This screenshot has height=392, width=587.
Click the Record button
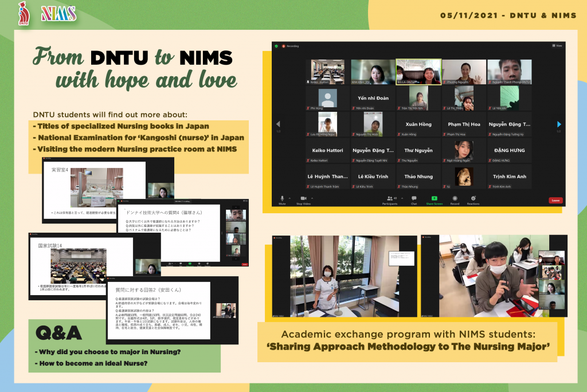click(x=455, y=200)
